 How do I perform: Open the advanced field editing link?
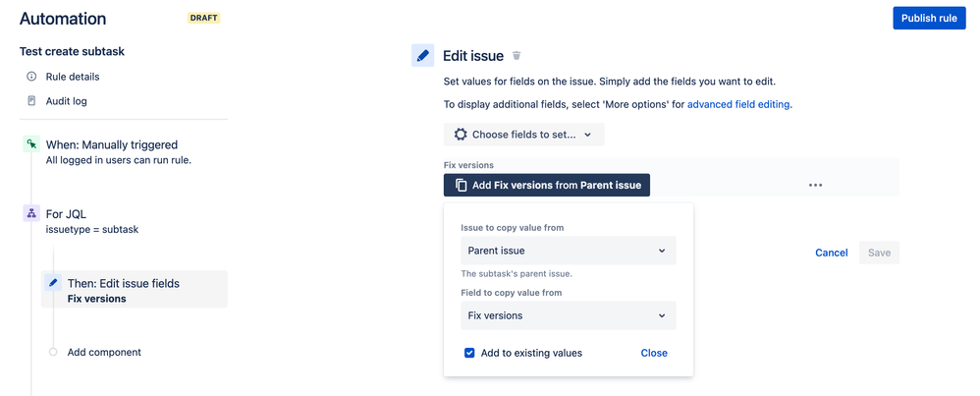tap(738, 104)
